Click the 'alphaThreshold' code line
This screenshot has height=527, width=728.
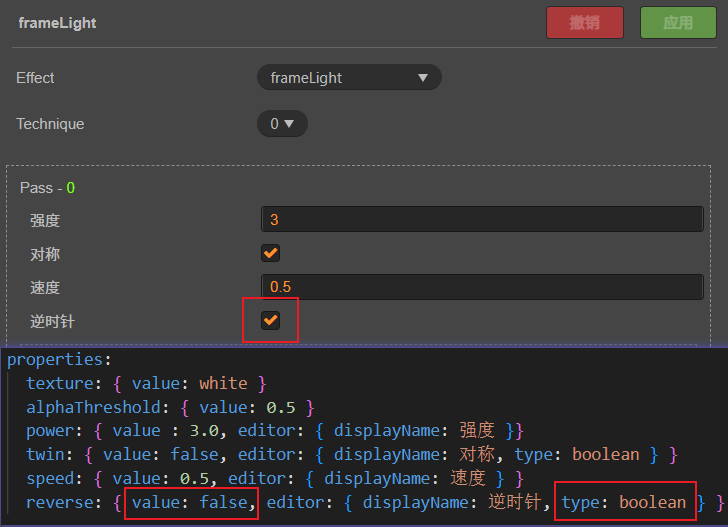point(170,408)
